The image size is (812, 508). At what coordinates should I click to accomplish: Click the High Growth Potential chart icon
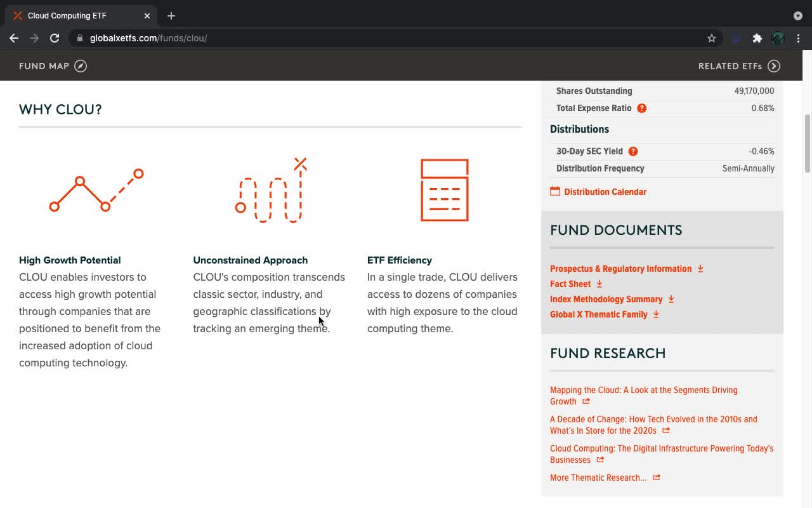click(96, 190)
